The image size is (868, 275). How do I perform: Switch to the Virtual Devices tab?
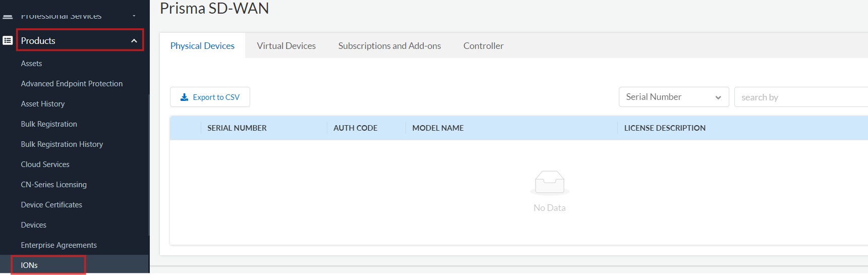tap(286, 46)
